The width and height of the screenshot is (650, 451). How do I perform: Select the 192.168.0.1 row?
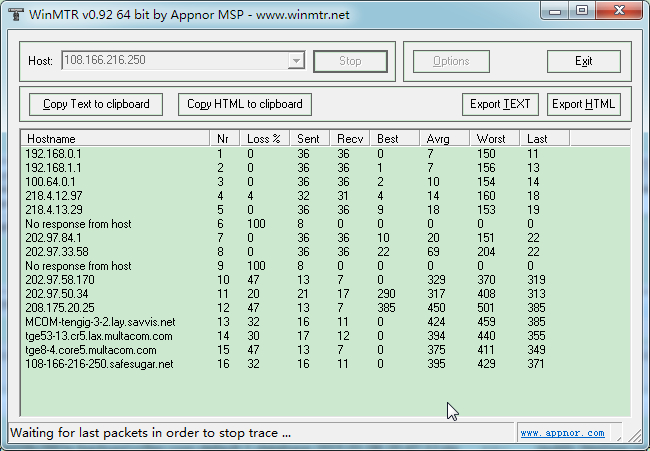coord(325,154)
